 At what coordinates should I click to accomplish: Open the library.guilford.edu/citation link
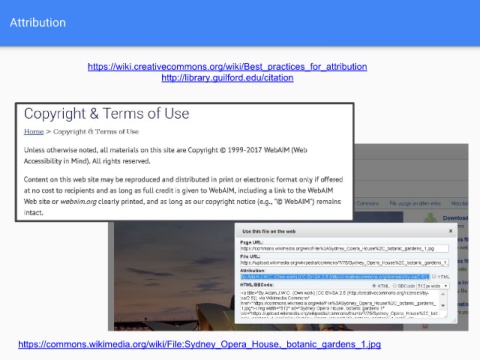(x=227, y=78)
